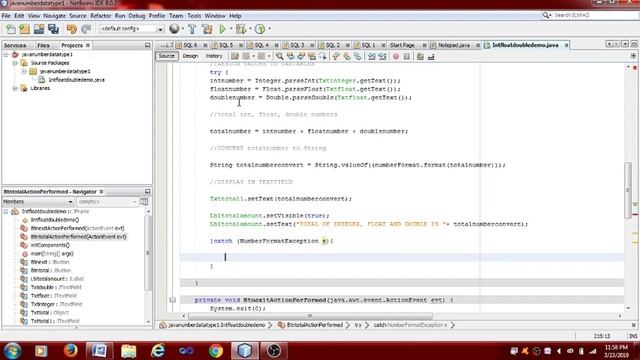Click the New File toolbar icon

coord(11,29)
